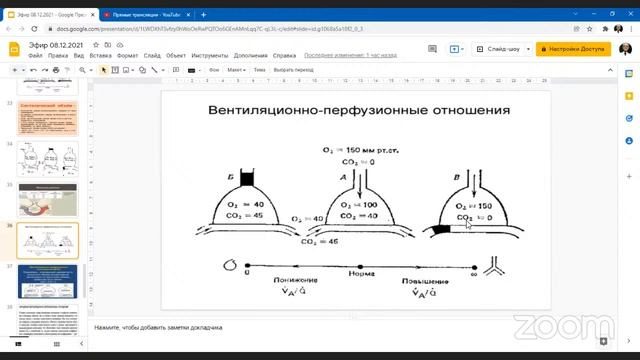This screenshot has width=640, height=360.
Task: Open browser extensions puzzle icon
Action: [x=605, y=29]
